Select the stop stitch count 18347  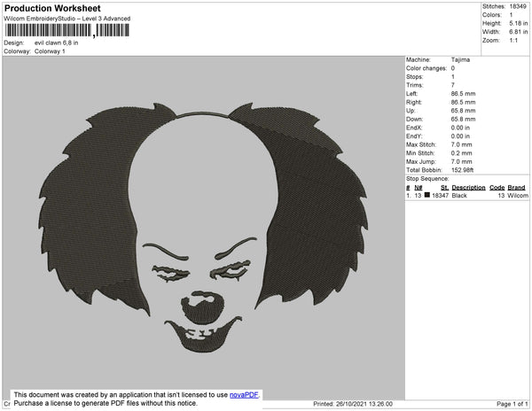coord(440,196)
